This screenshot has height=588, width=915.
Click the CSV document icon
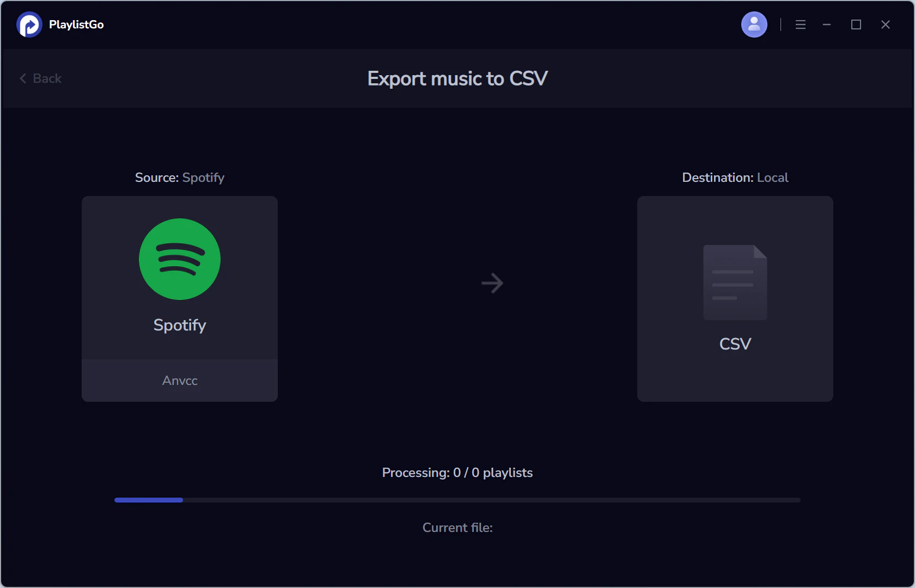[x=735, y=282]
